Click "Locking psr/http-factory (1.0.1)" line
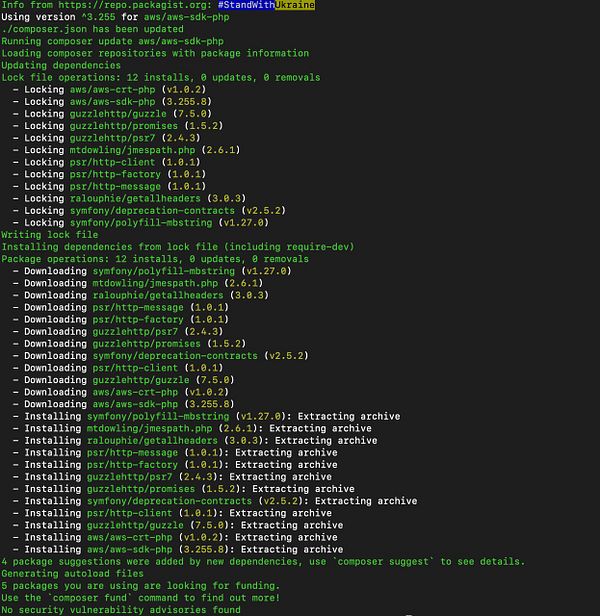600x616 pixels. coord(110,174)
